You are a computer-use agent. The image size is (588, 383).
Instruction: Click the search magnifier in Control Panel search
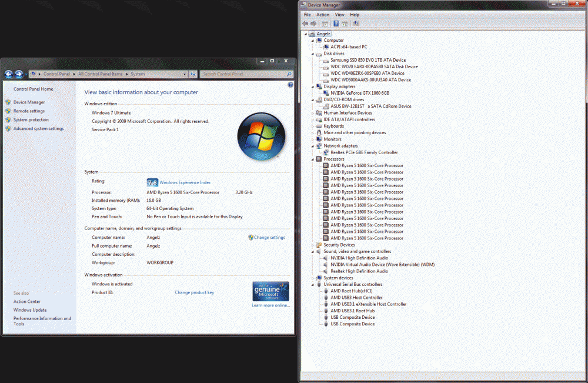[289, 74]
